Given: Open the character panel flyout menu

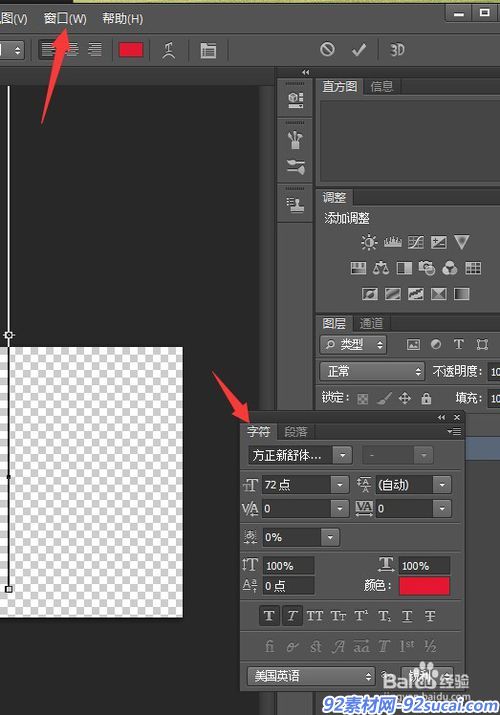Looking at the screenshot, I should click(x=454, y=431).
